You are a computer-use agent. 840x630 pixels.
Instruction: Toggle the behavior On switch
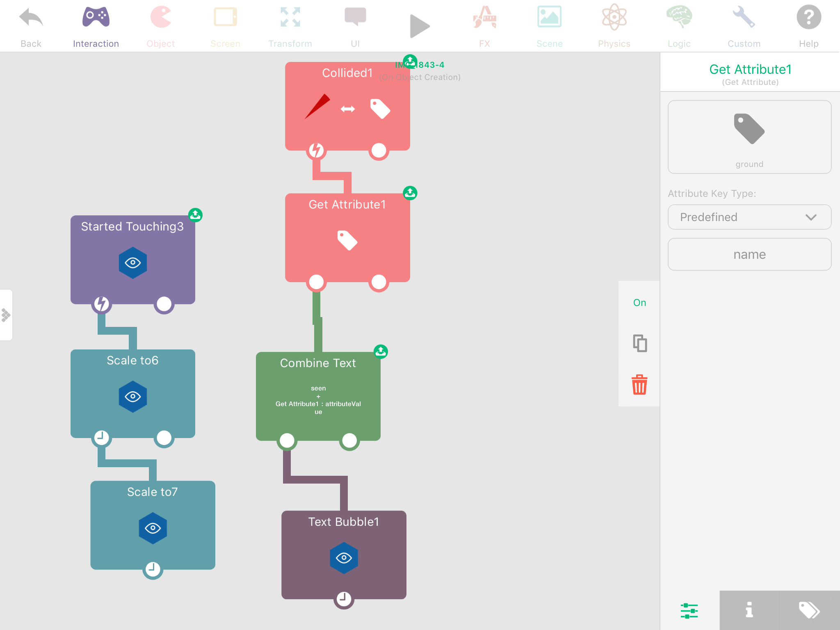639,303
